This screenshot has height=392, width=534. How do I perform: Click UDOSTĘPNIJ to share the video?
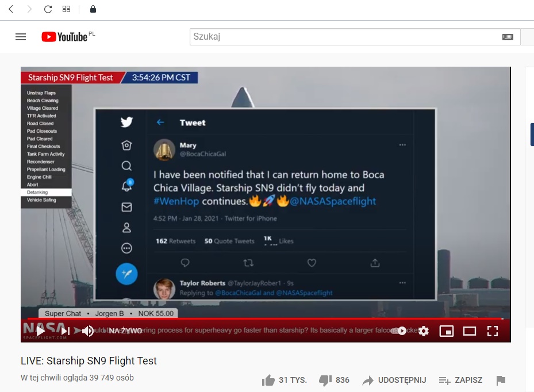394,380
